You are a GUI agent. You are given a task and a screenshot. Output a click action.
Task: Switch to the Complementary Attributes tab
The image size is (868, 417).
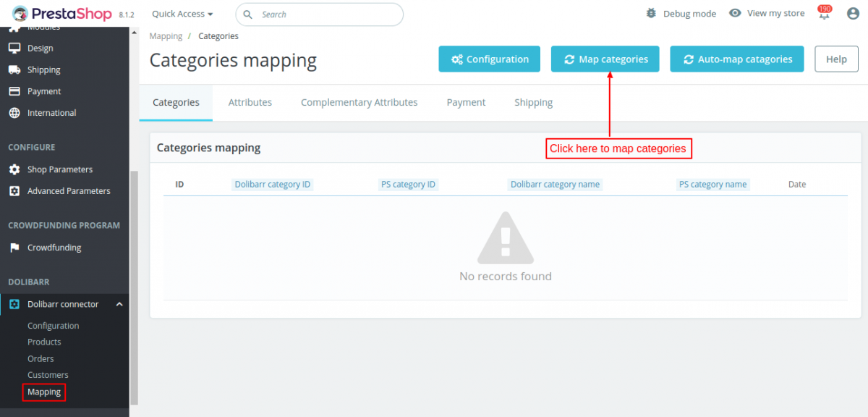[359, 102]
